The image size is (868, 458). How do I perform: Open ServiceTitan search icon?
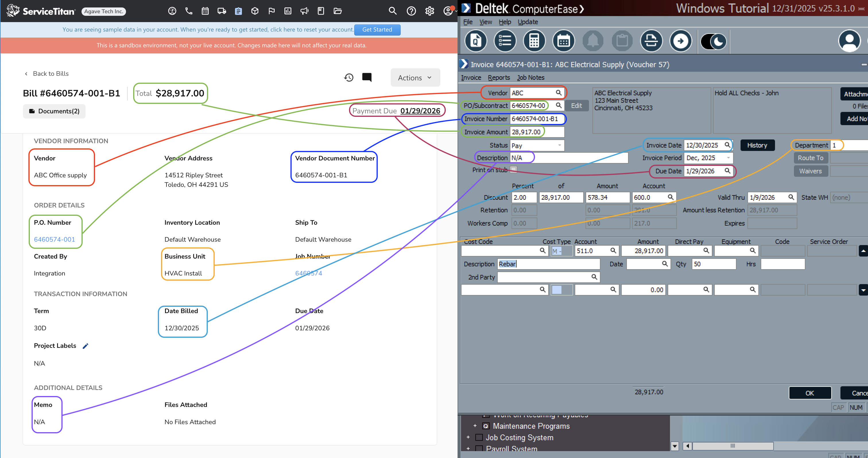[393, 11]
